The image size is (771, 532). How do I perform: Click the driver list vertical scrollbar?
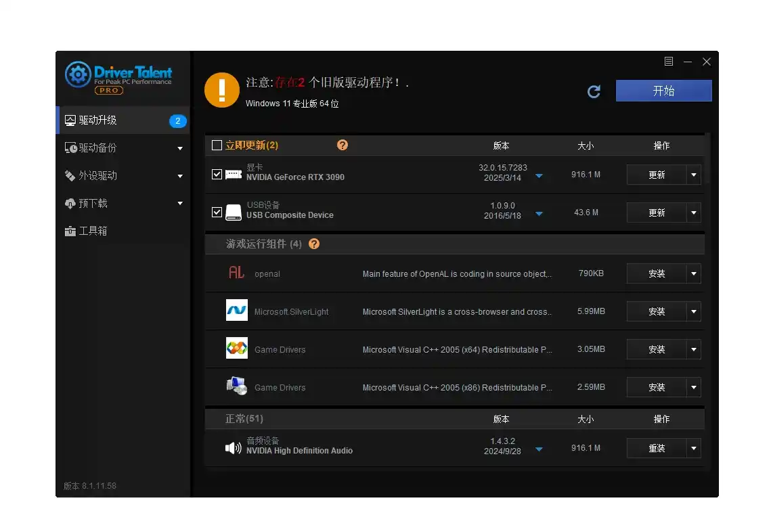coord(707,158)
